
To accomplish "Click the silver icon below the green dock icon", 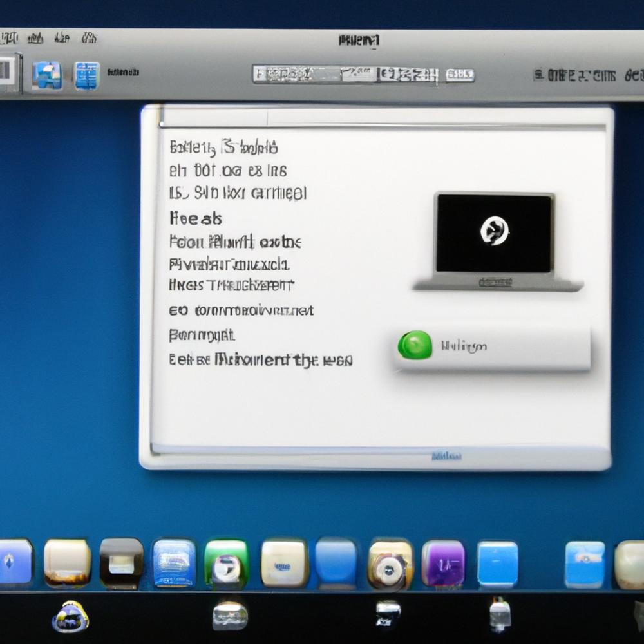I will pos(230,616).
